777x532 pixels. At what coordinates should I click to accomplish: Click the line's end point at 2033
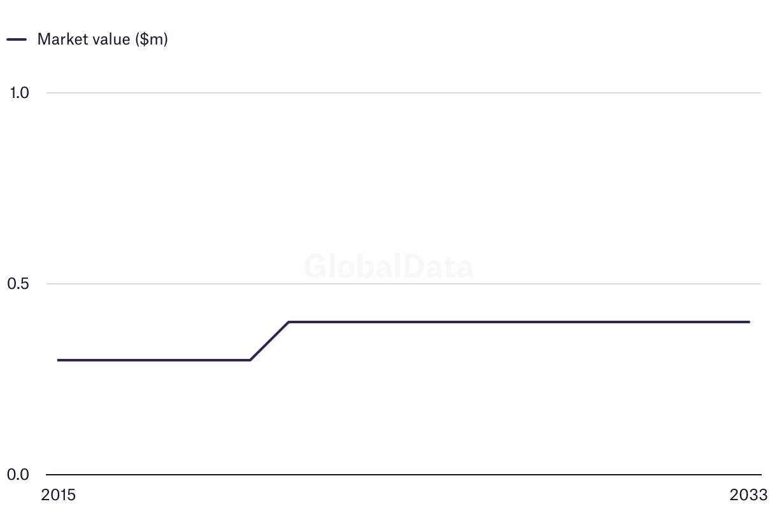pyautogui.click(x=749, y=322)
